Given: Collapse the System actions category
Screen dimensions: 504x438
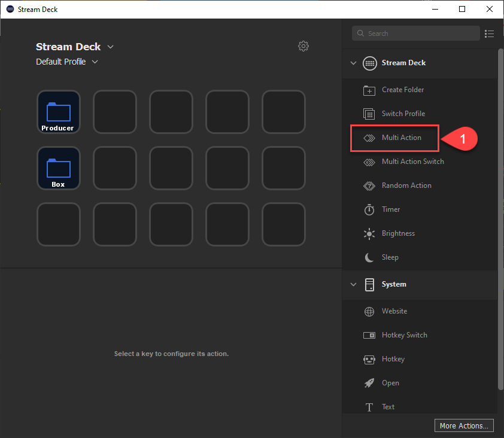Looking at the screenshot, I should click(x=353, y=284).
